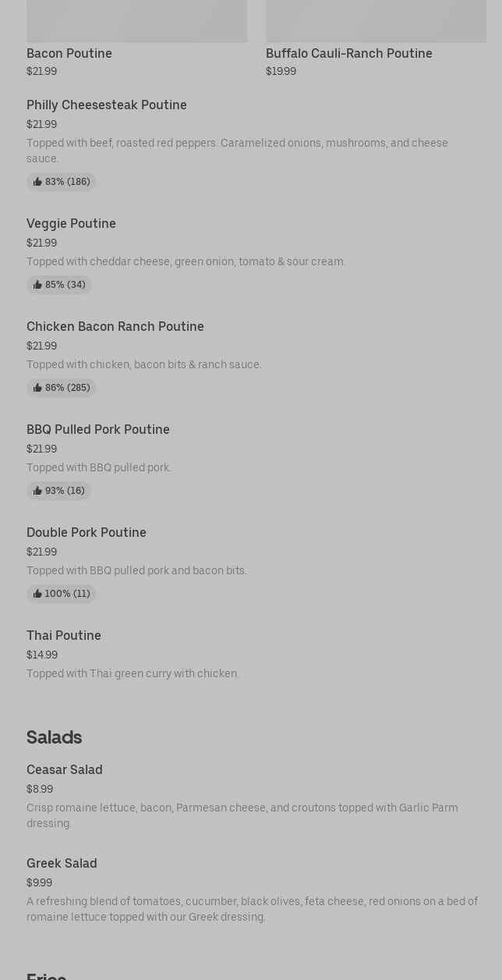Open the Veggie Poutine menu item
Screen dimensions: 502x980
pos(71,223)
